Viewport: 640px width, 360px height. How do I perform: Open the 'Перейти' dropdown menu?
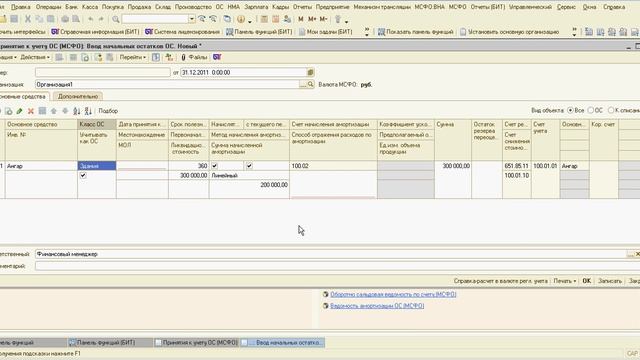point(132,57)
